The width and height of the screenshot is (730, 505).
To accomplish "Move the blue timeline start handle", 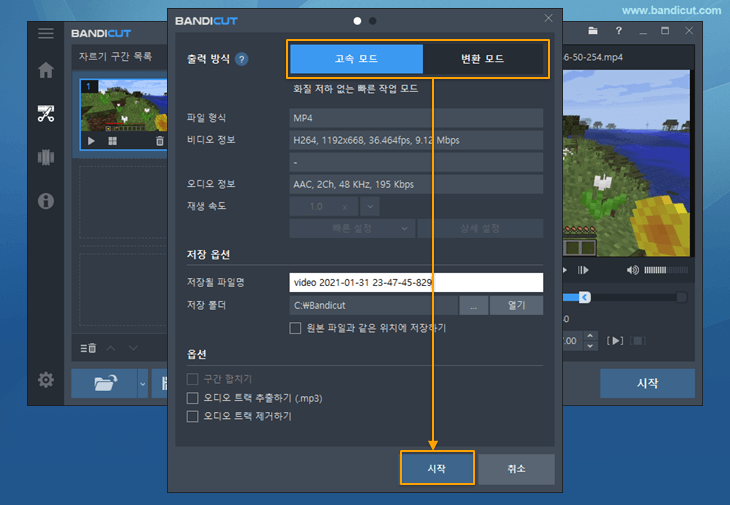I will point(585,297).
